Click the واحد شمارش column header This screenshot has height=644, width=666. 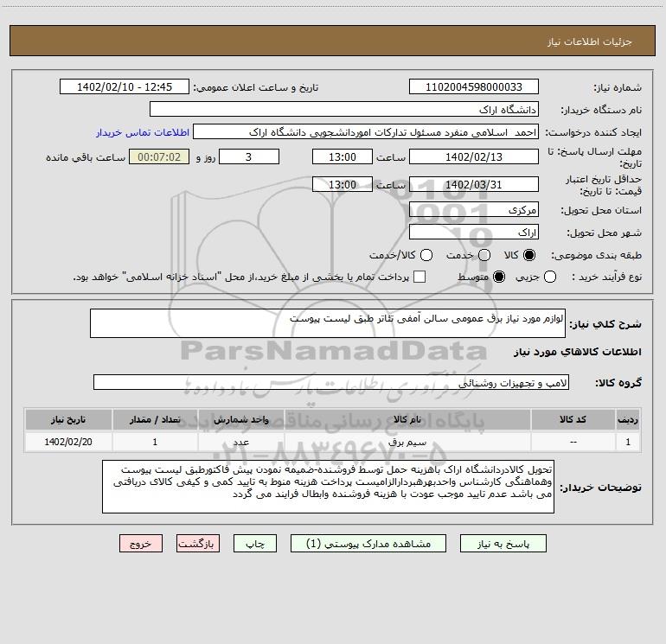point(240,419)
